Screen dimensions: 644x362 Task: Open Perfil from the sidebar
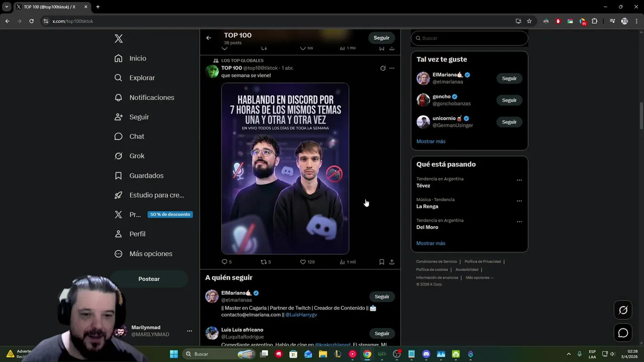(130, 234)
